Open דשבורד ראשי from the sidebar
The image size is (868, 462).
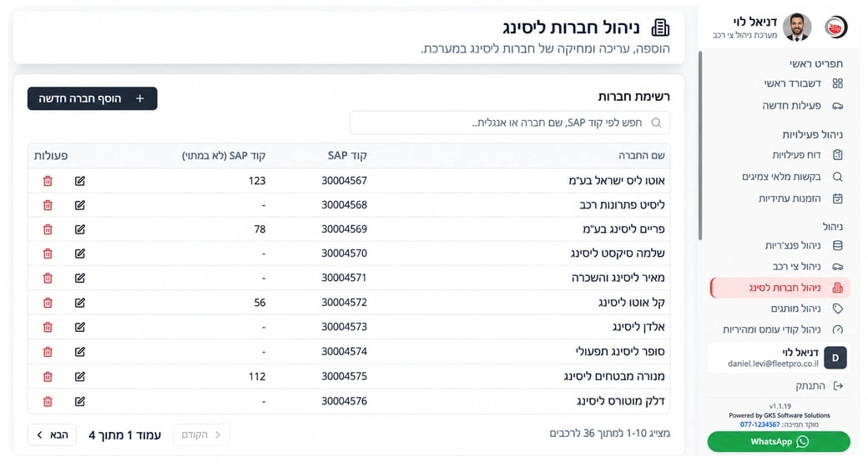tap(803, 83)
